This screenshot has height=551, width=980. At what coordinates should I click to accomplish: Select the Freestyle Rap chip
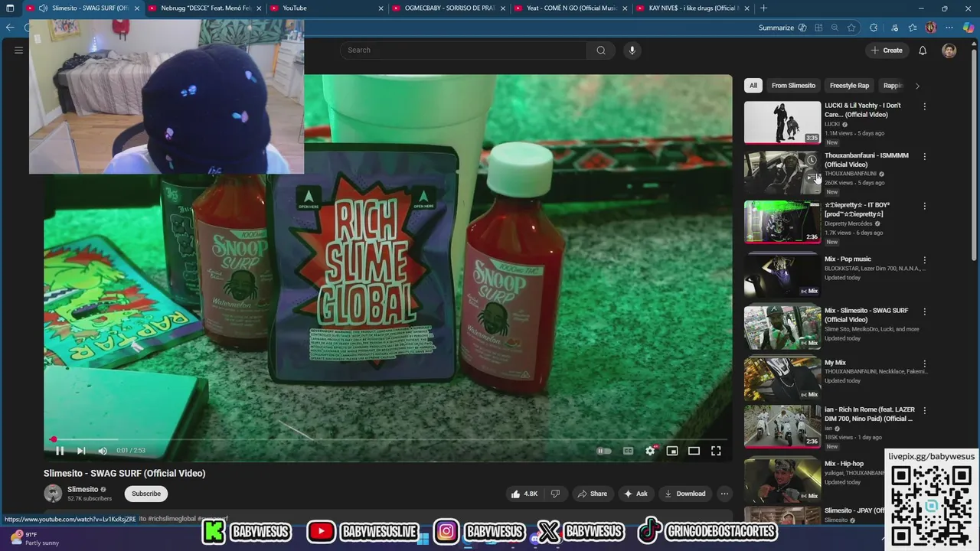coord(849,86)
